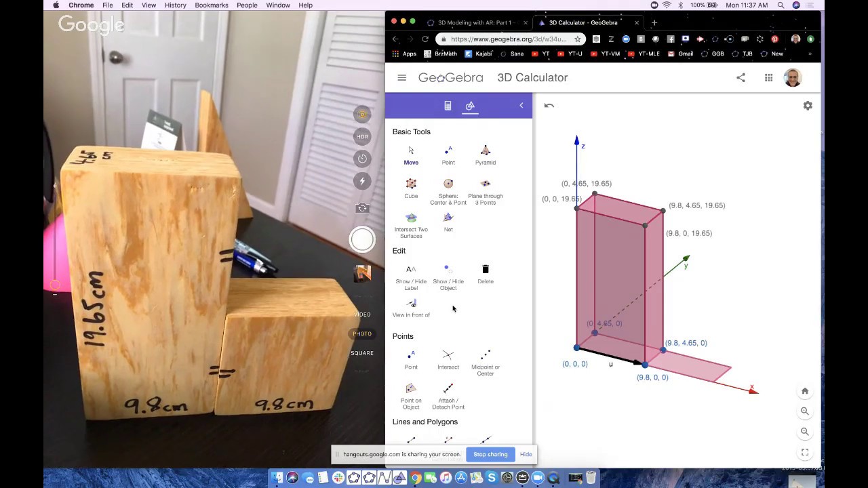Select the Attach / Detach Point tool
The height and width of the screenshot is (488, 868).
(448, 396)
